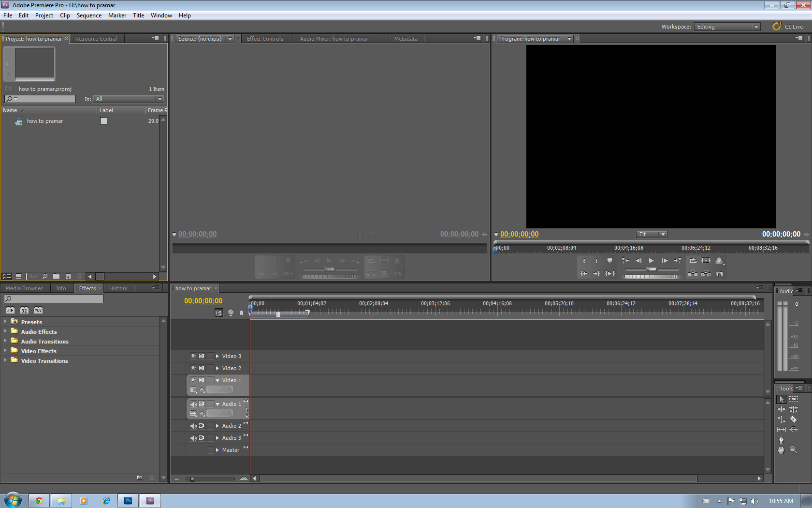812x508 pixels.
Task: Mute Audio 2 track speaker toggle
Action: point(193,426)
